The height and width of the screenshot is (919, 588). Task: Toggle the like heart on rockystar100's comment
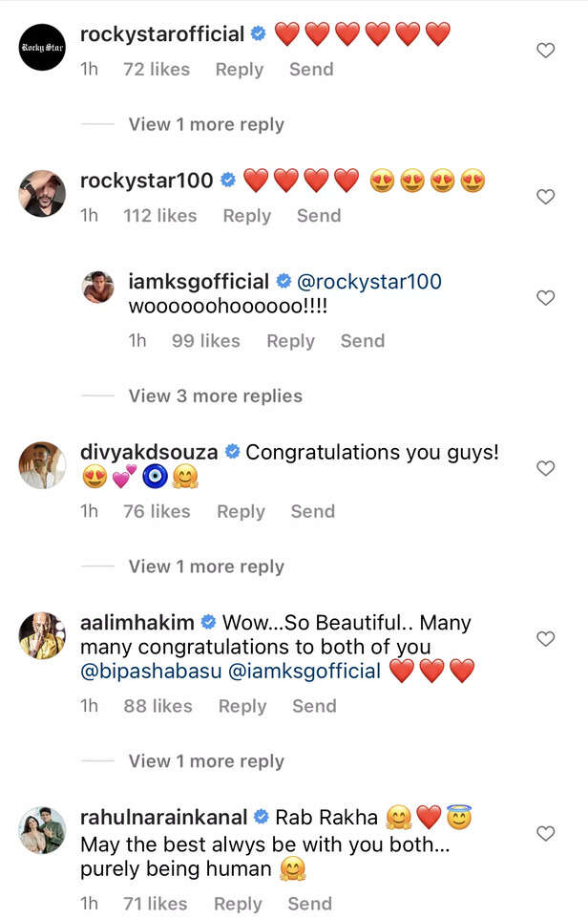(x=545, y=197)
